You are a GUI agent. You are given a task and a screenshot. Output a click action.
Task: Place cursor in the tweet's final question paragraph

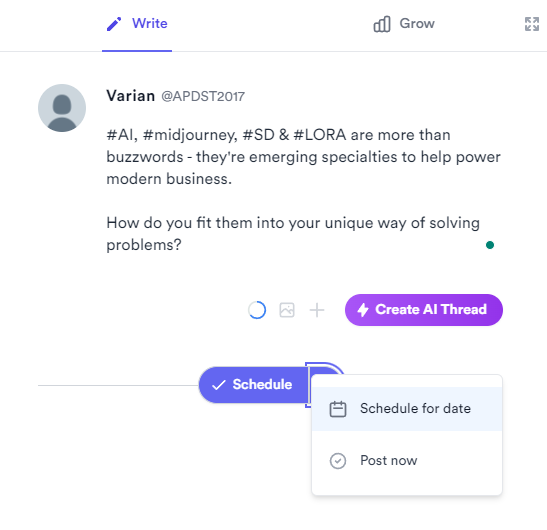coord(293,234)
